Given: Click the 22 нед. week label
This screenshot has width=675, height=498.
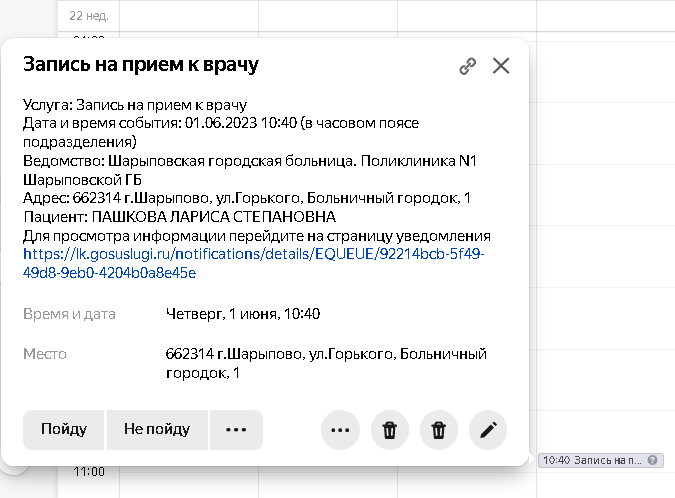Looking at the screenshot, I should (89, 16).
